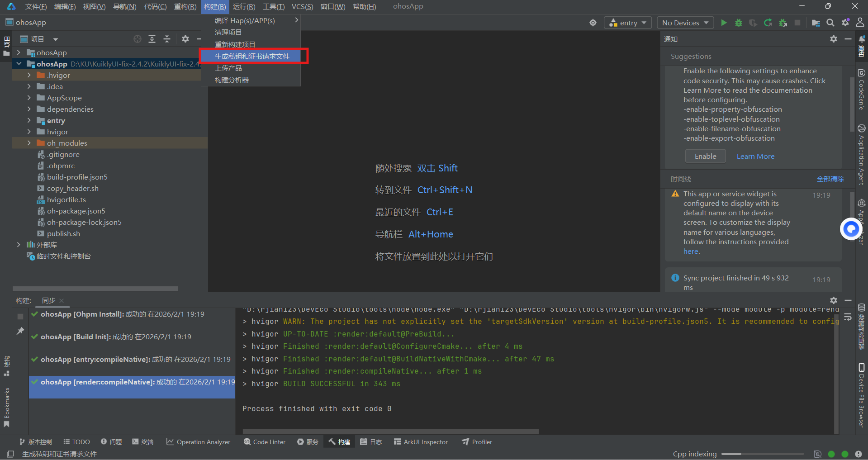Expand all in project tree icon
The width and height of the screenshot is (868, 460).
152,39
